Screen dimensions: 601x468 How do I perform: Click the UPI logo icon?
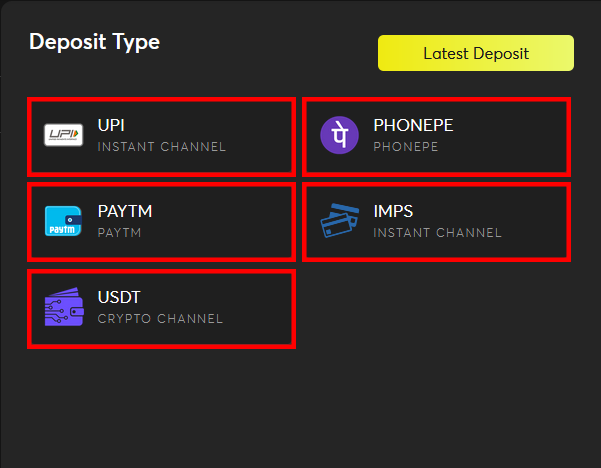[64, 135]
